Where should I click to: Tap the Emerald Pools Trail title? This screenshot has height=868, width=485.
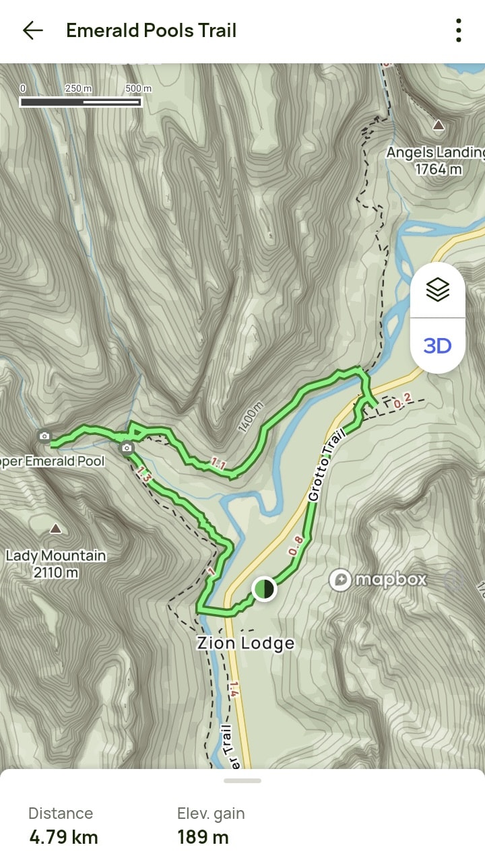152,30
